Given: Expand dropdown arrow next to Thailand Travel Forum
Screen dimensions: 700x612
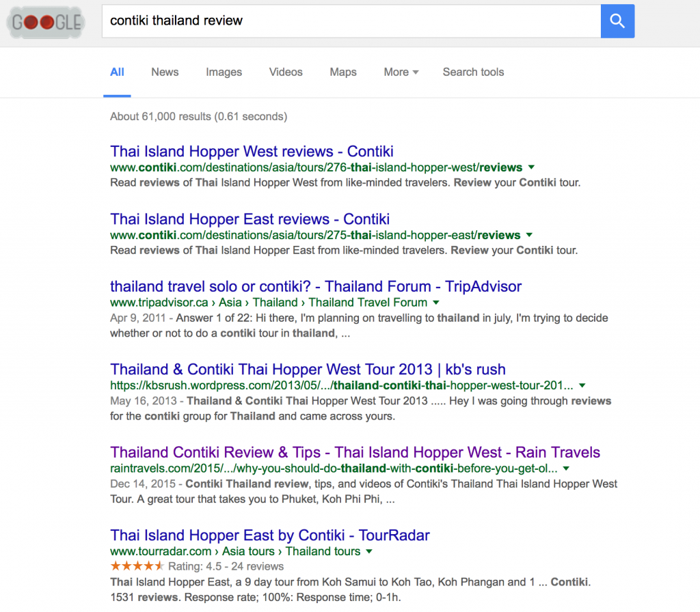Looking at the screenshot, I should (436, 303).
